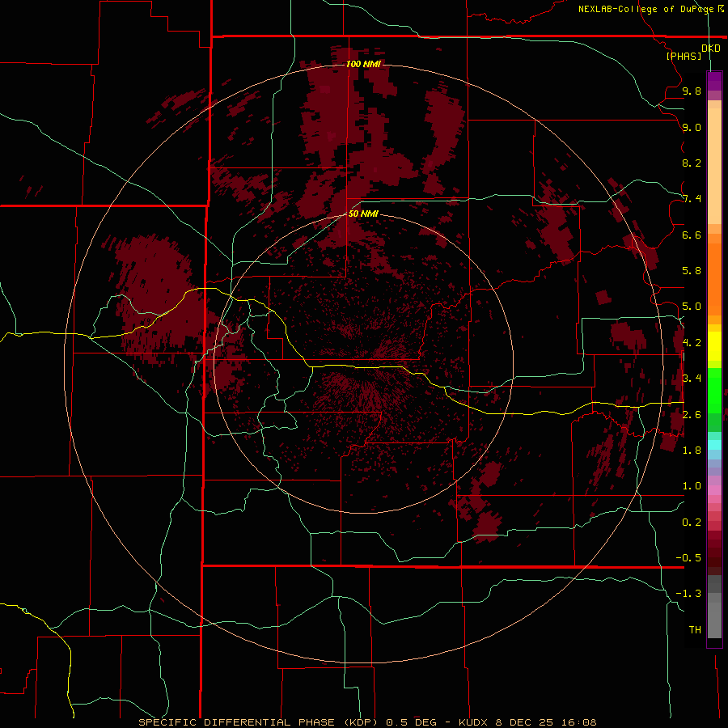
Task: Click the DKD label above the color bar
Action: click(x=711, y=48)
